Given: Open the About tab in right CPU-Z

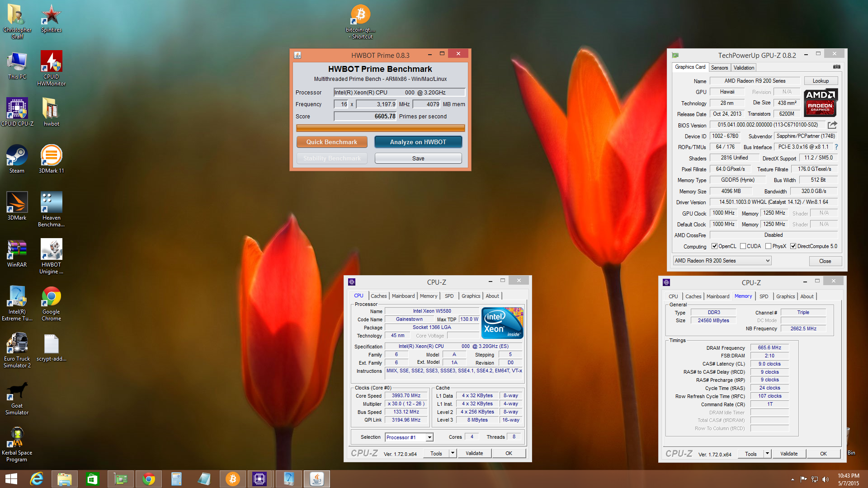Looking at the screenshot, I should click(807, 296).
